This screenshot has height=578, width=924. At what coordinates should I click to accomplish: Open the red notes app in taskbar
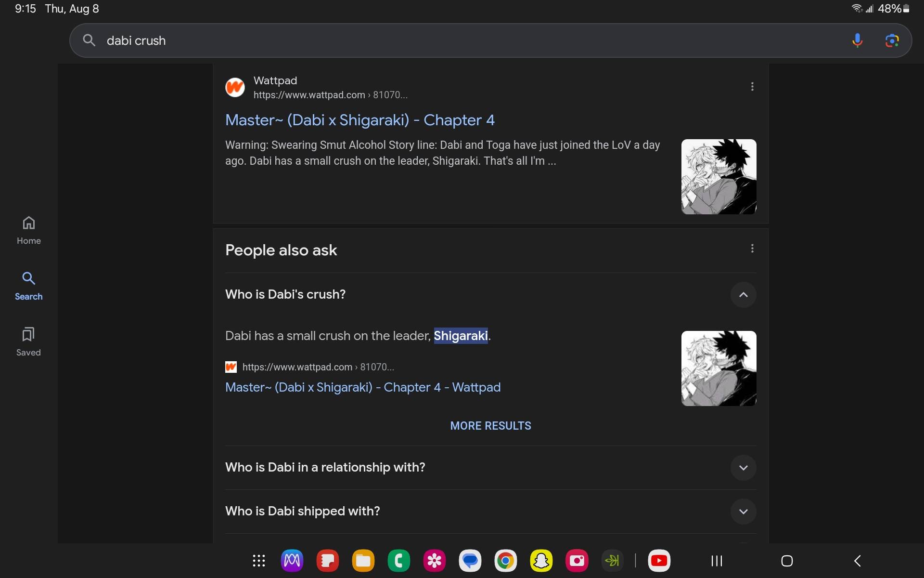(x=328, y=561)
